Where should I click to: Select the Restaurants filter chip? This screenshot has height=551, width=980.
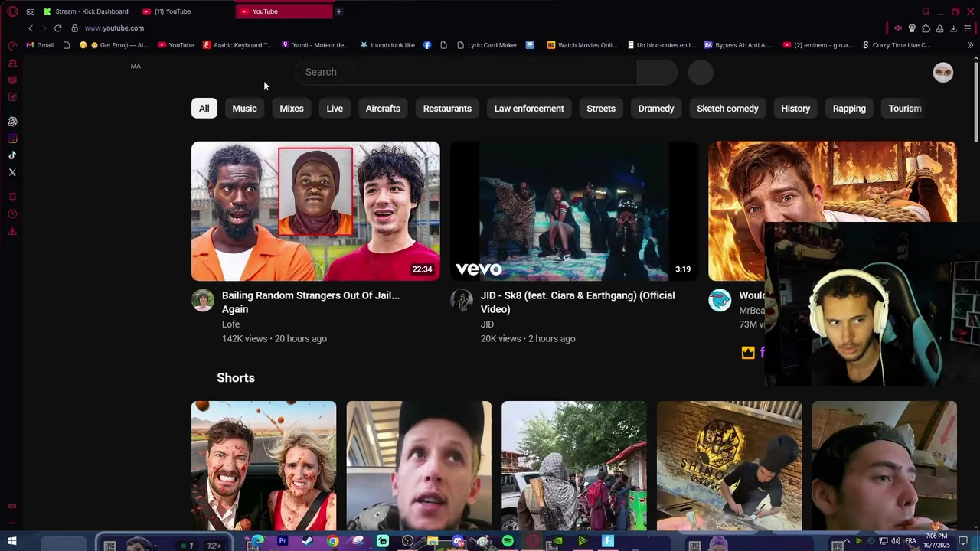pos(447,109)
